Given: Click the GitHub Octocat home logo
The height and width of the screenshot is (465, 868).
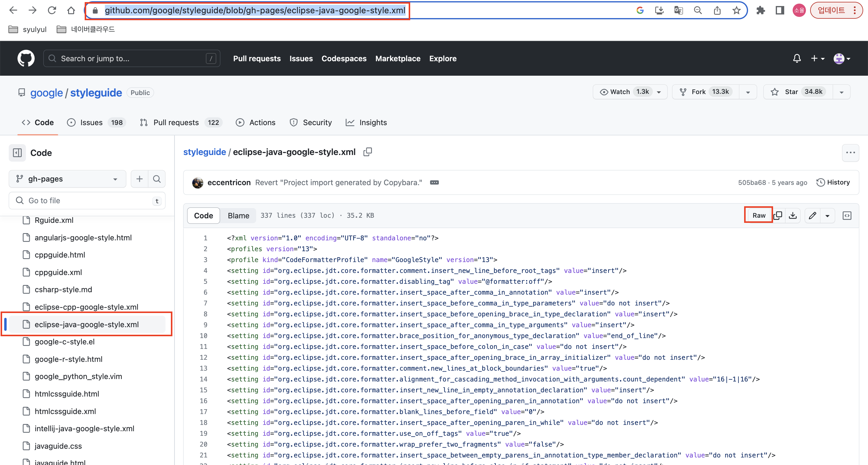Looking at the screenshot, I should (26, 58).
